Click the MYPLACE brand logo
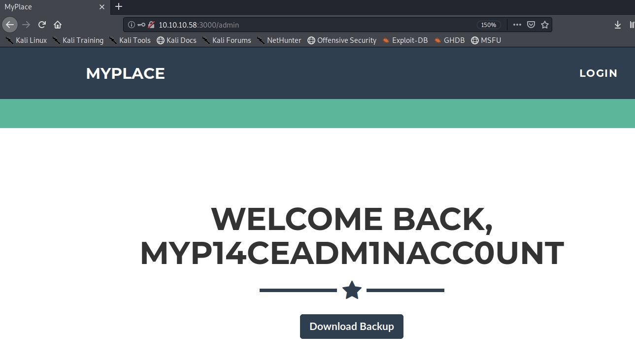 [x=125, y=73]
